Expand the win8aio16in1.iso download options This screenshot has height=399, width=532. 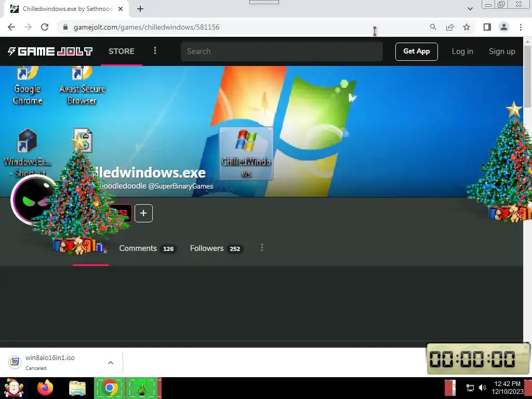point(111,363)
